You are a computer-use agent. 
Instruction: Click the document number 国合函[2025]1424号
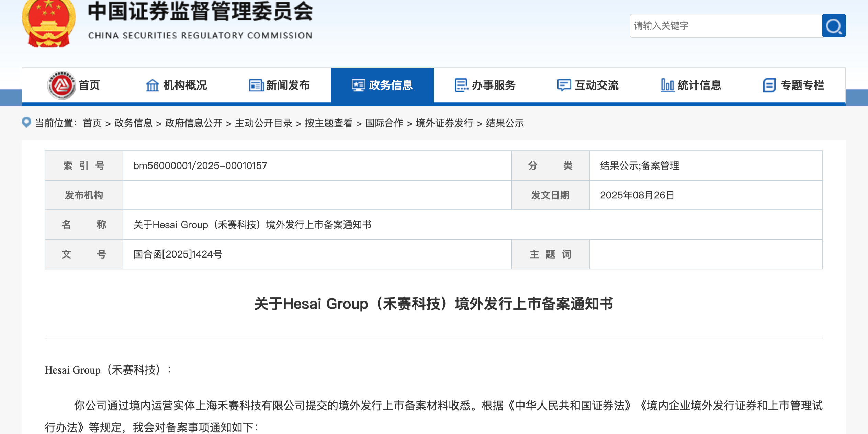tap(178, 254)
